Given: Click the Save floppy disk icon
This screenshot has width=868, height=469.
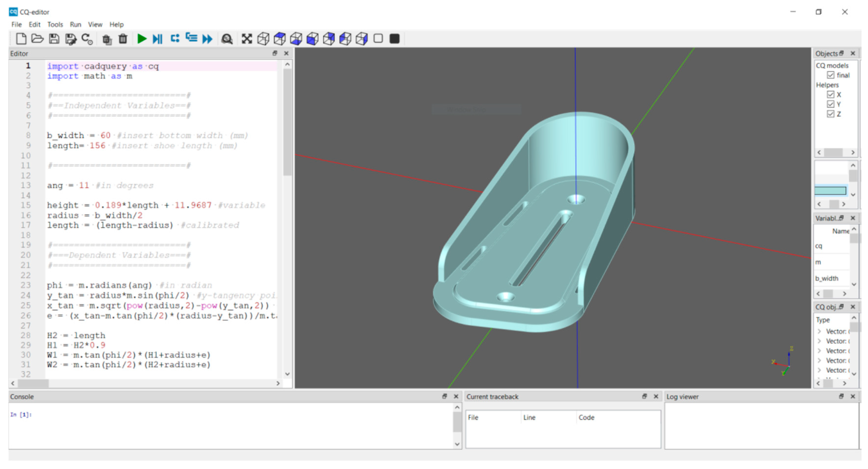Looking at the screenshot, I should point(54,39).
